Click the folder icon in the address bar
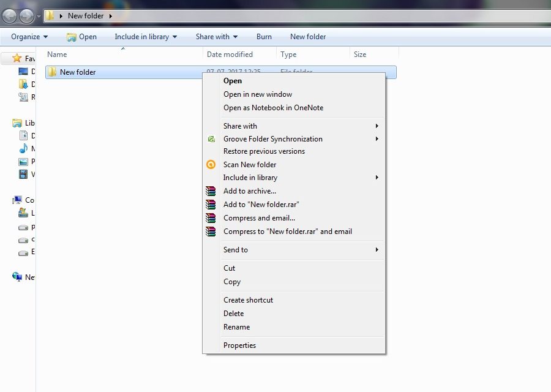Viewport: 551px width, 392px height. tap(50, 15)
